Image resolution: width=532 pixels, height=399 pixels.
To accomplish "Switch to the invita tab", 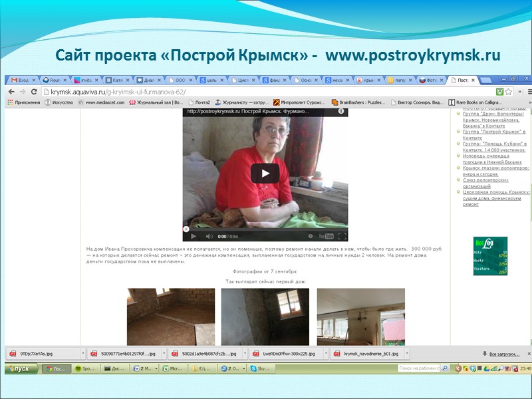I will [86, 80].
